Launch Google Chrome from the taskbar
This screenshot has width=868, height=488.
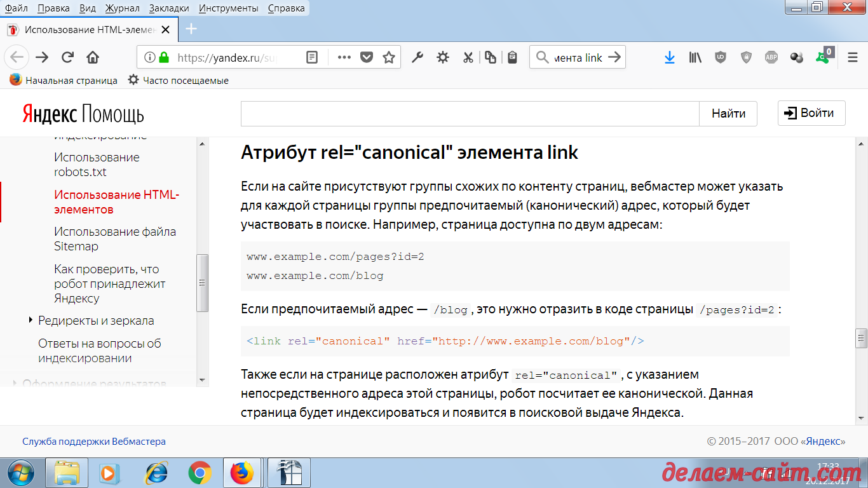click(200, 473)
